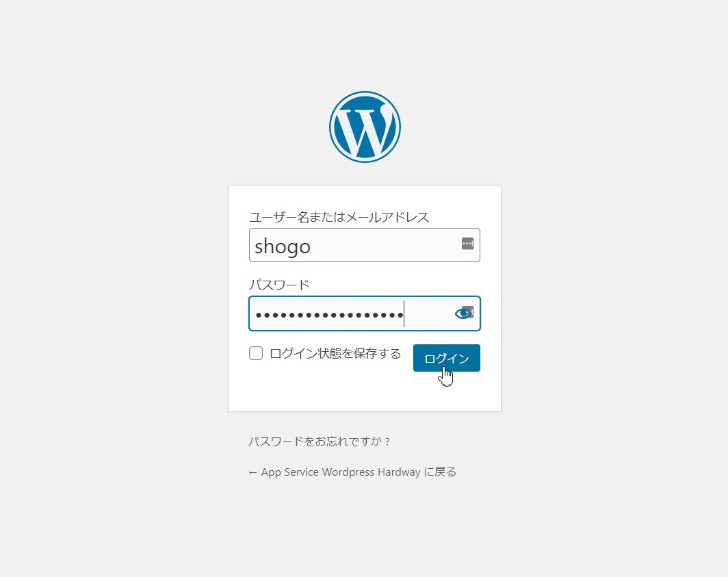Click the autofill icon inside the password field
The height and width of the screenshot is (577, 728).
pos(464,313)
